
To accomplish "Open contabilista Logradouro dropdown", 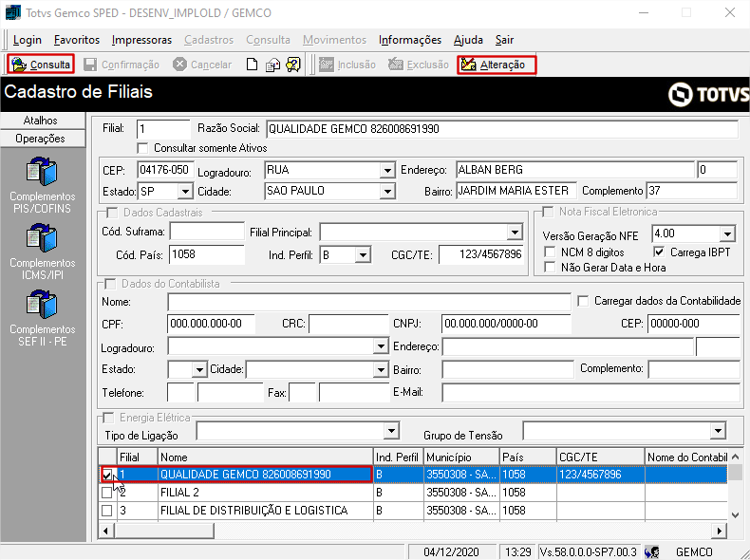I will [x=381, y=346].
